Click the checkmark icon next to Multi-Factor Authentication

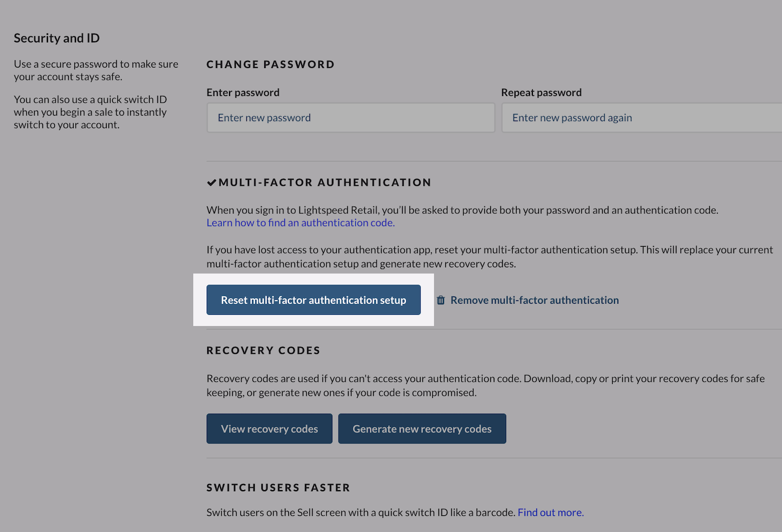(x=212, y=183)
